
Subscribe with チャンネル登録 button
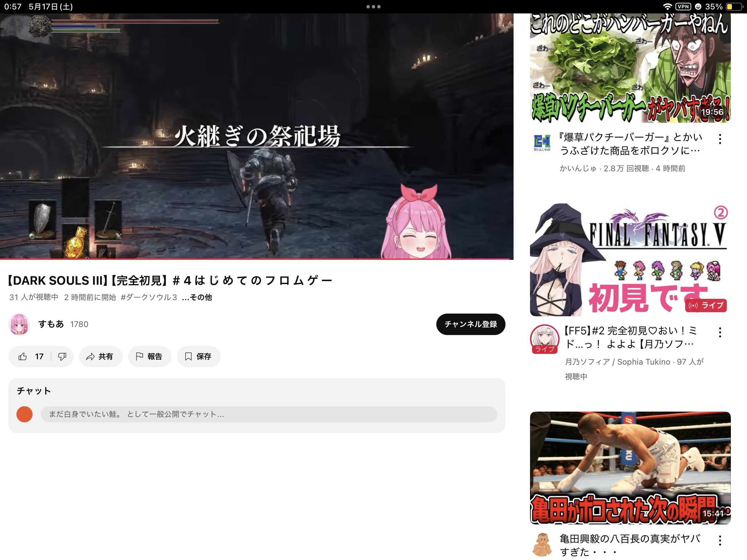pyautogui.click(x=471, y=324)
